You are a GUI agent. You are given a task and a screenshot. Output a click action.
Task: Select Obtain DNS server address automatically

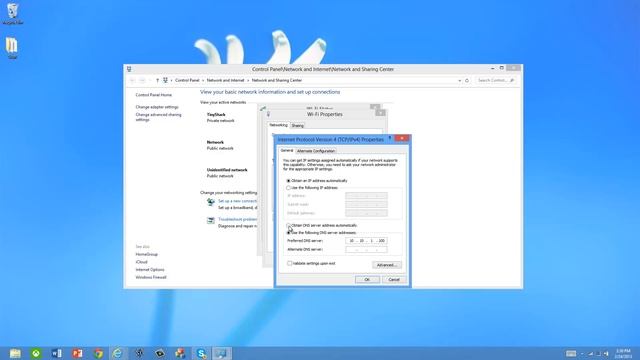[x=288, y=225]
